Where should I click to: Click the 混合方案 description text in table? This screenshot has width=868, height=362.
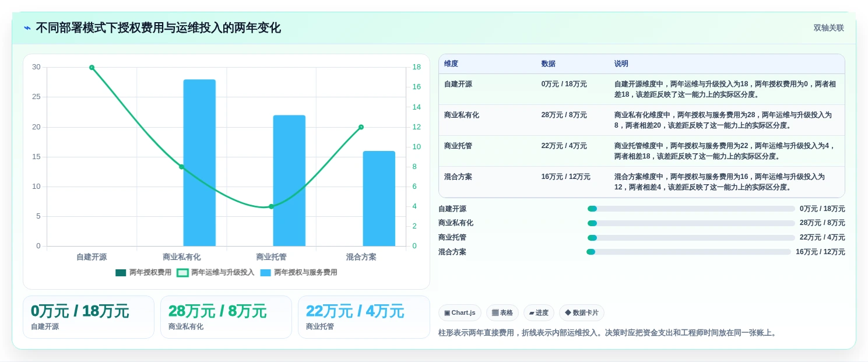point(720,182)
